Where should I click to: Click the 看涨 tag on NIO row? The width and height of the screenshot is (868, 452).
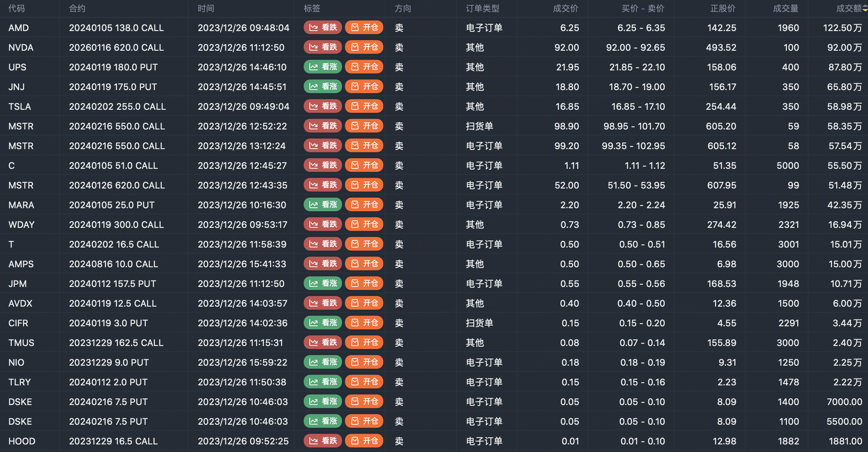coord(323,362)
